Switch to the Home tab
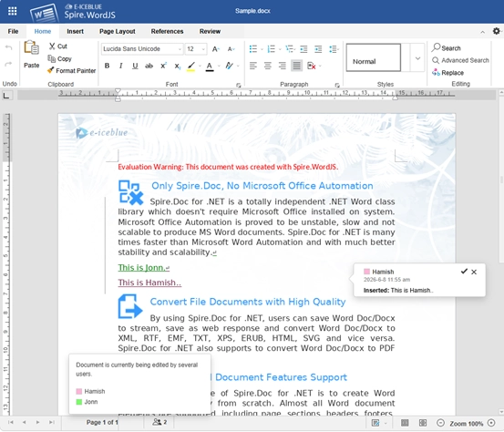Screen dimensions: 504x432 point(43,32)
